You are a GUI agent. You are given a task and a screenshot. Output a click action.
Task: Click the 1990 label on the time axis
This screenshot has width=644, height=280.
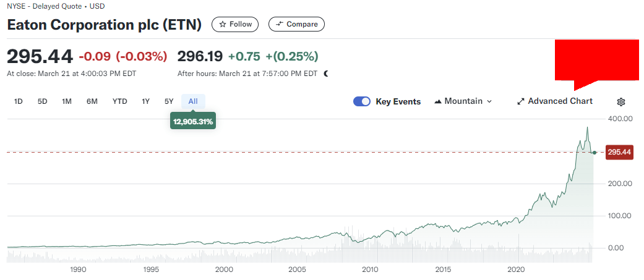point(78,269)
